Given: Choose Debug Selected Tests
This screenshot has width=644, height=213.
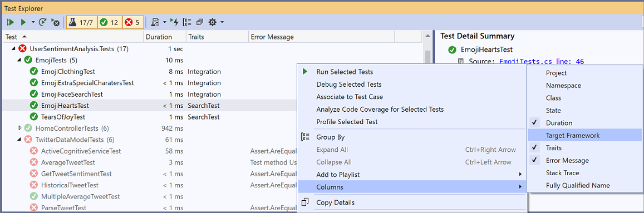Looking at the screenshot, I should (412, 85).
